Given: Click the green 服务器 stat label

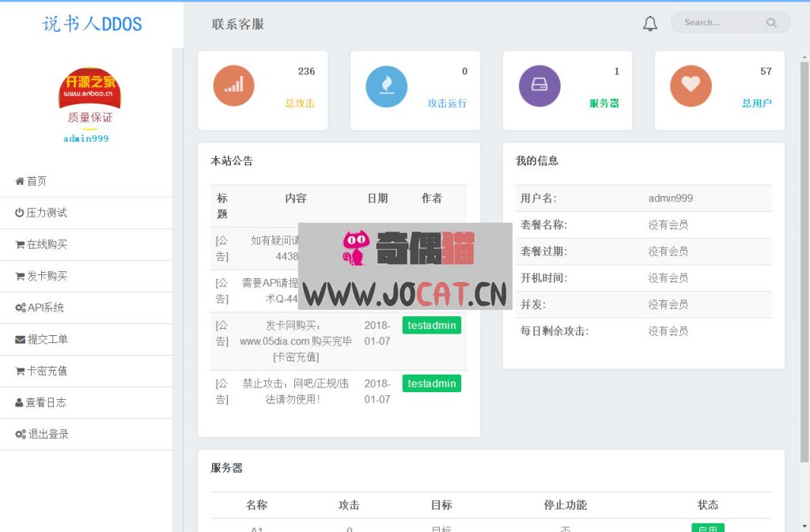Looking at the screenshot, I should [x=604, y=104].
